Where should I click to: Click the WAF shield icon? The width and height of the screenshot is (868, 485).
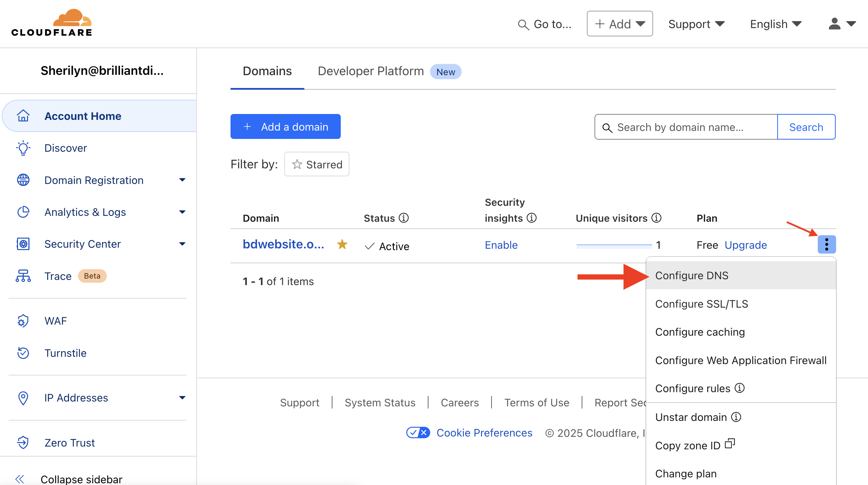click(23, 321)
